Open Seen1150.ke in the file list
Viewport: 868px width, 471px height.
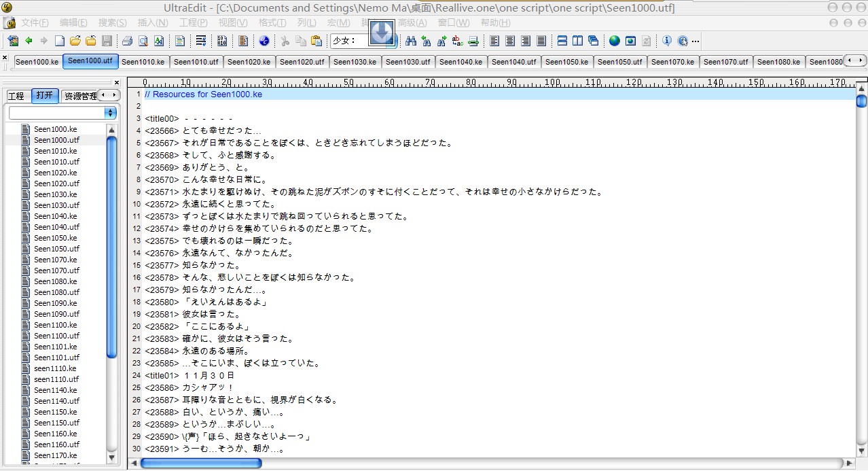56,412
